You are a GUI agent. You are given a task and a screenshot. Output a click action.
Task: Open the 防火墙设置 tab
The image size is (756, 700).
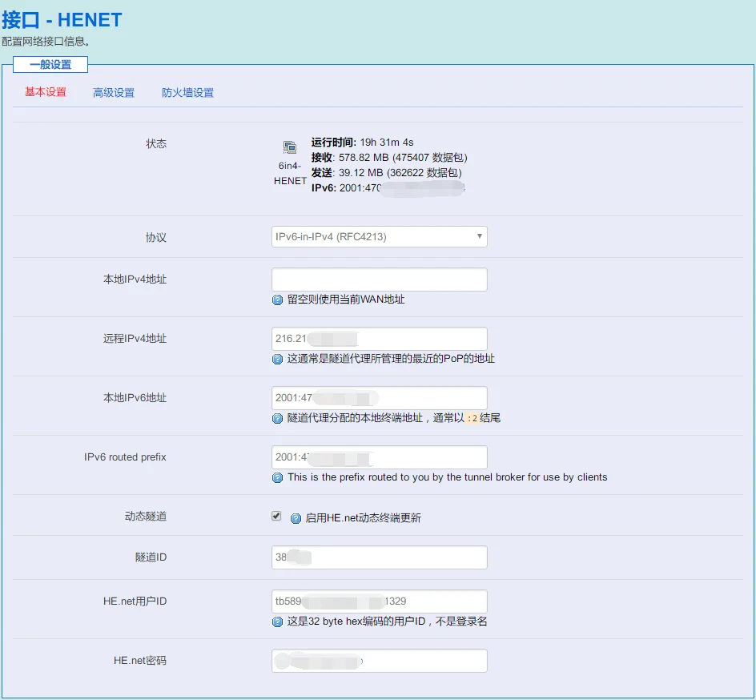187,93
